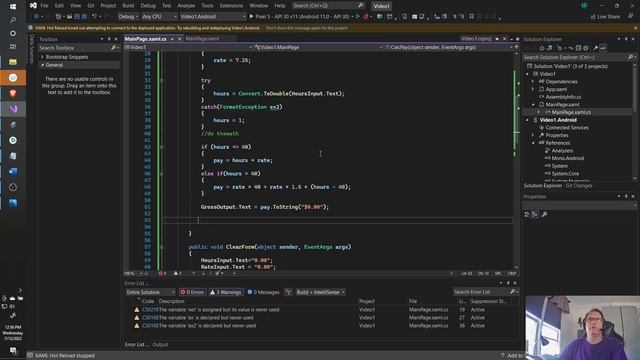Image resolution: width=640 pixels, height=360 pixels.
Task: Open the Video1.MainPage type navigation dropdown
Action: [x=318, y=47]
